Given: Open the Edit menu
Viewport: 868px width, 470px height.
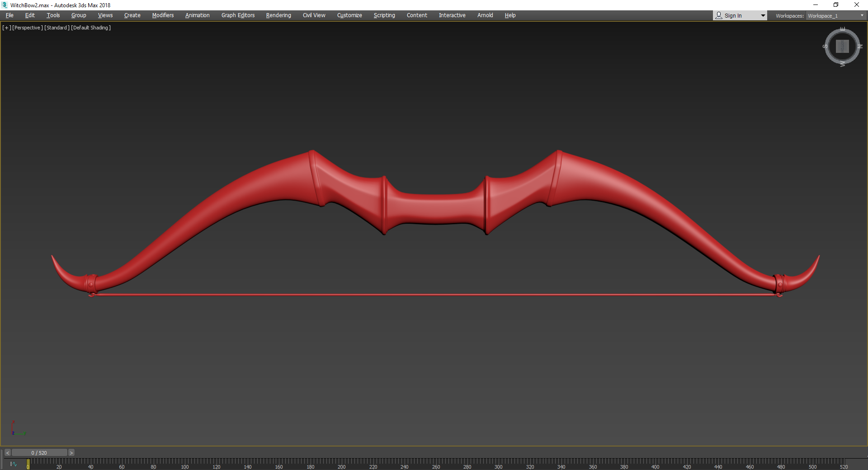Looking at the screenshot, I should 30,15.
